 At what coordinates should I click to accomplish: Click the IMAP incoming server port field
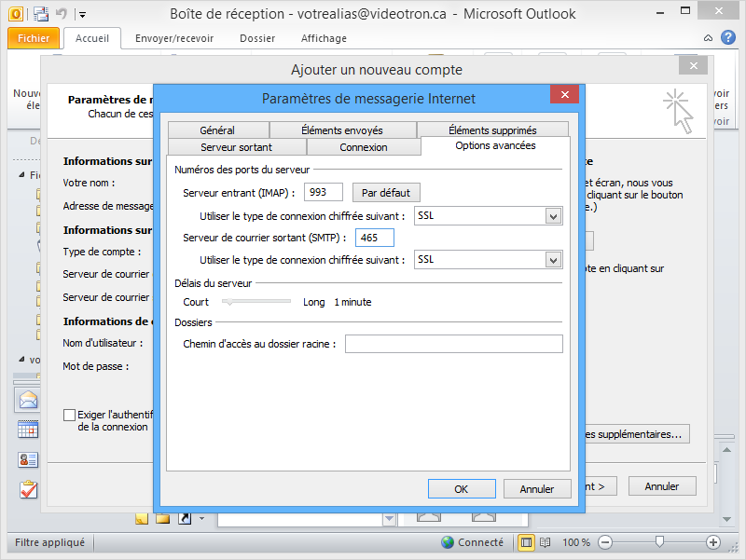tap(324, 192)
